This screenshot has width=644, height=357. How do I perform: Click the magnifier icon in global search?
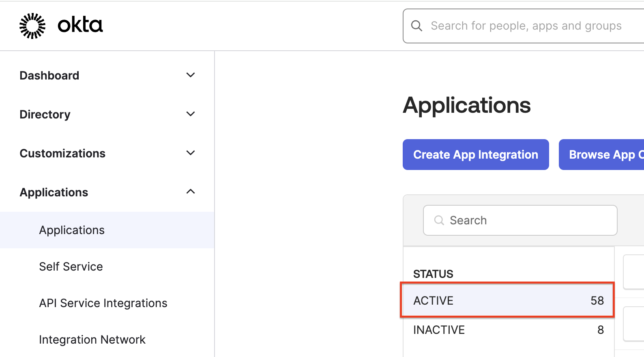(x=416, y=26)
